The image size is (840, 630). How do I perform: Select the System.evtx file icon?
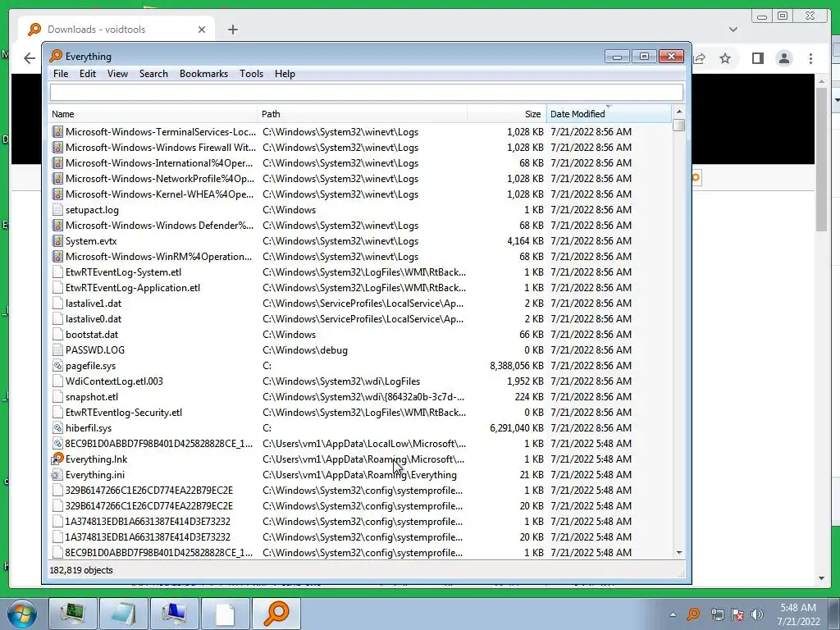click(x=57, y=241)
